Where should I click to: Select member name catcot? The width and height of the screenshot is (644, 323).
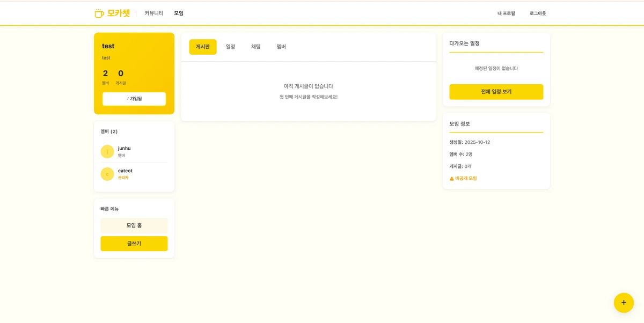click(125, 171)
